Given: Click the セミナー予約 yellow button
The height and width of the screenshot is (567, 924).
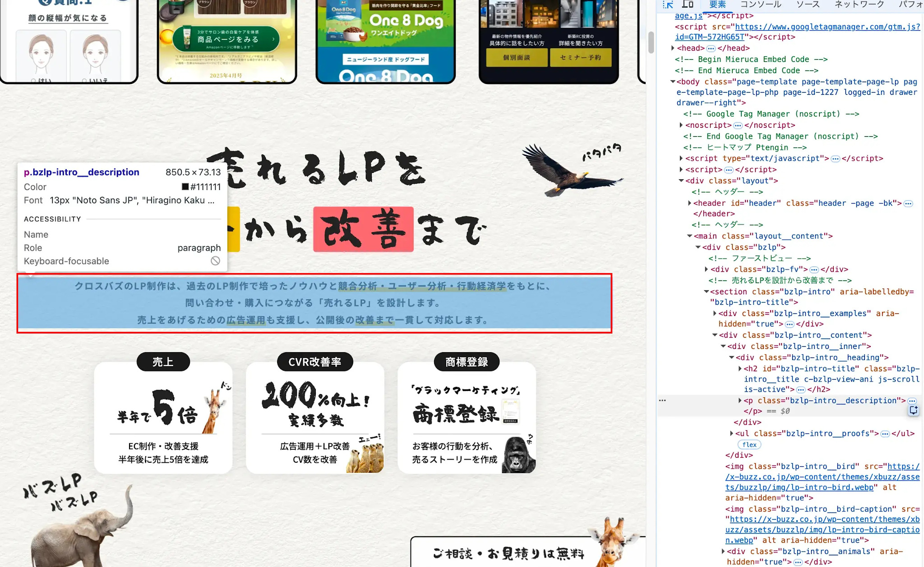Looking at the screenshot, I should [581, 58].
